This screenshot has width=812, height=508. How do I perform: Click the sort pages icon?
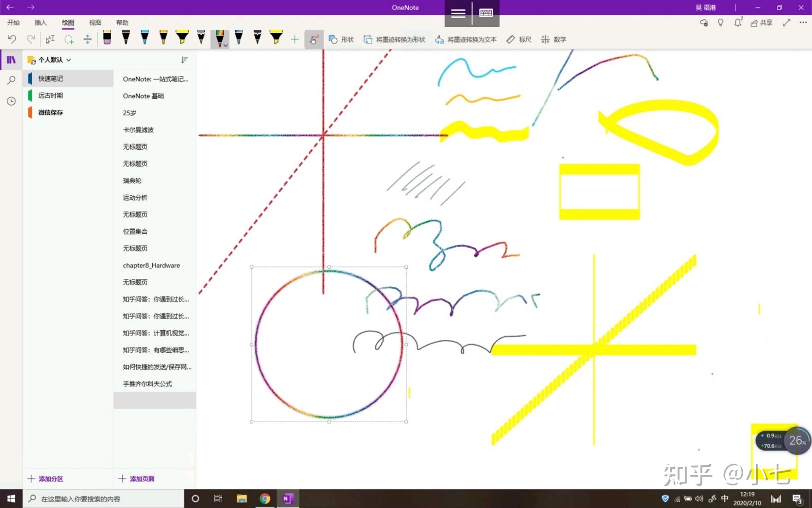click(x=185, y=60)
